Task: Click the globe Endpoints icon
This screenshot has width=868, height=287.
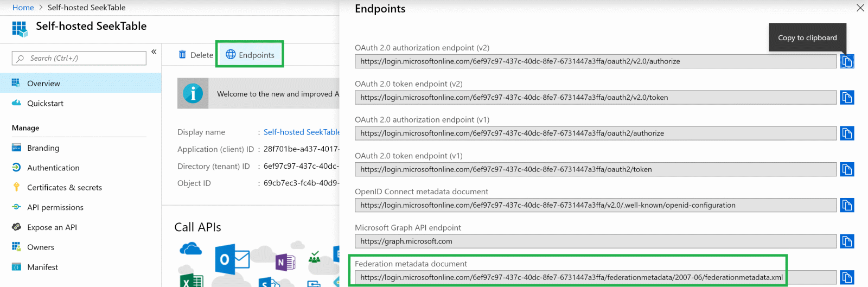Action: coord(231,54)
